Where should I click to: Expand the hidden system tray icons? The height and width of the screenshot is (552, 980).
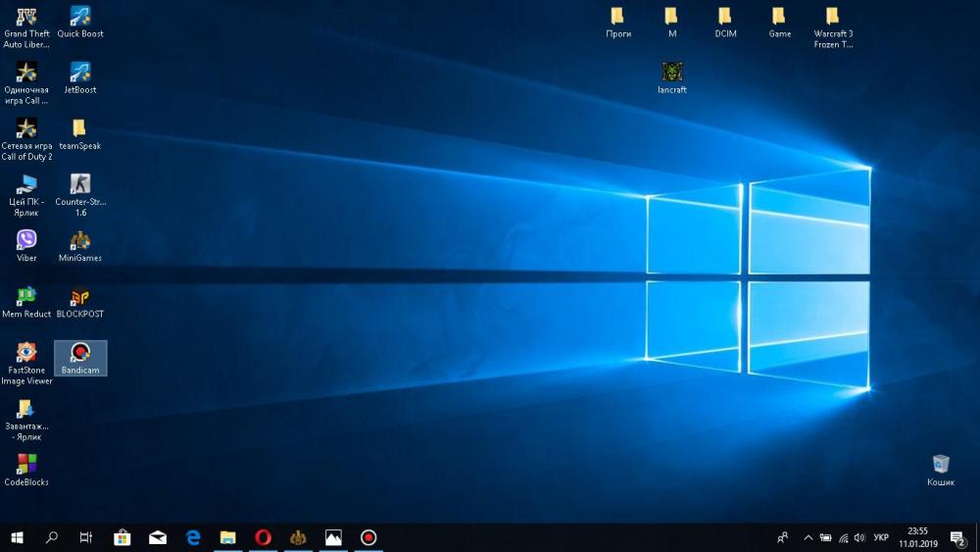tap(808, 537)
